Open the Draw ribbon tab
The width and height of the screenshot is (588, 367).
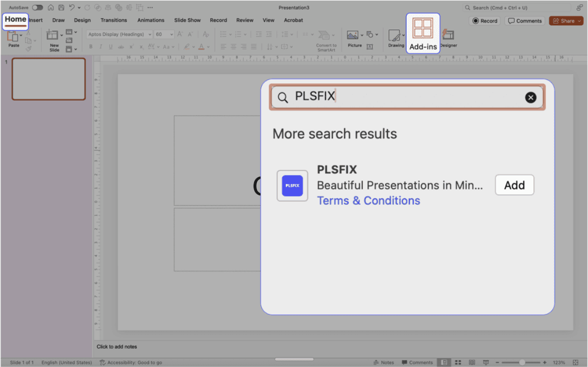pos(59,20)
